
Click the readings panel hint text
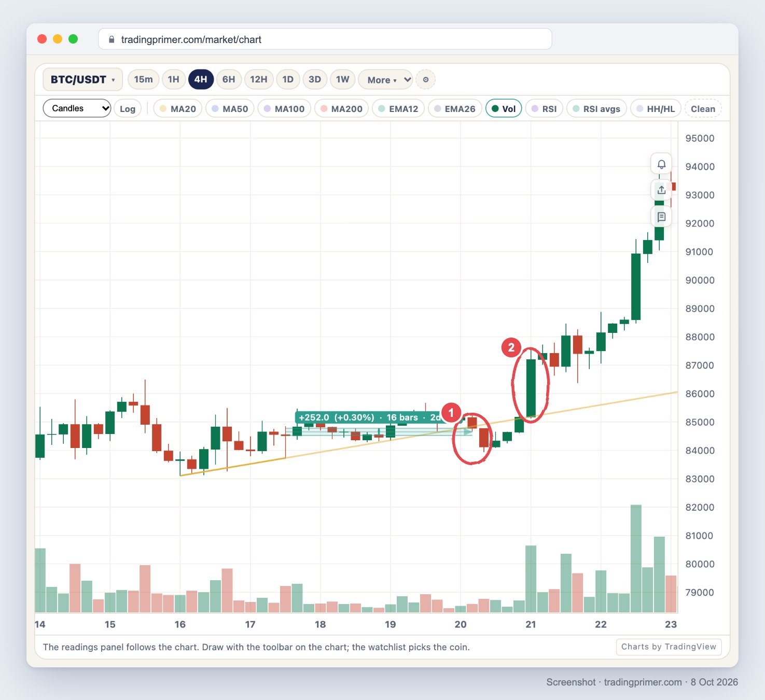coord(256,647)
